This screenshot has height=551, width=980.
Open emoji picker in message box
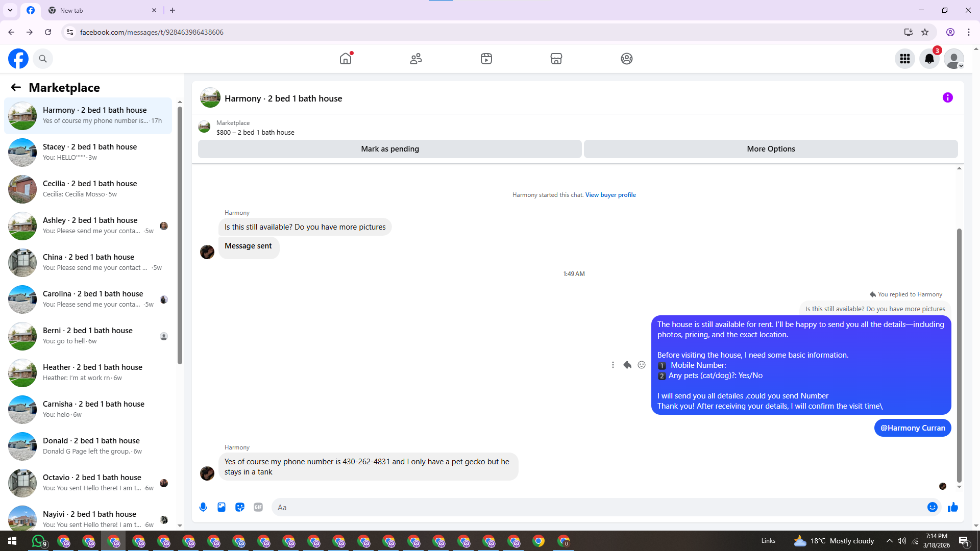click(932, 507)
